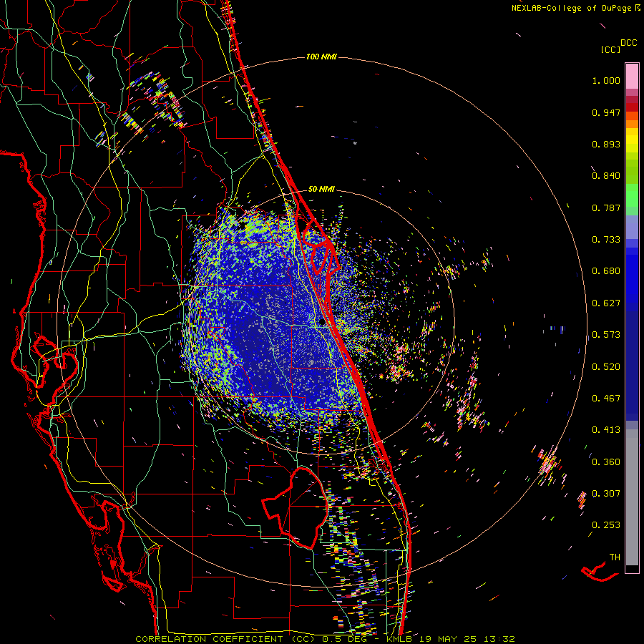Click the 0.947 legend value

(x=606, y=112)
